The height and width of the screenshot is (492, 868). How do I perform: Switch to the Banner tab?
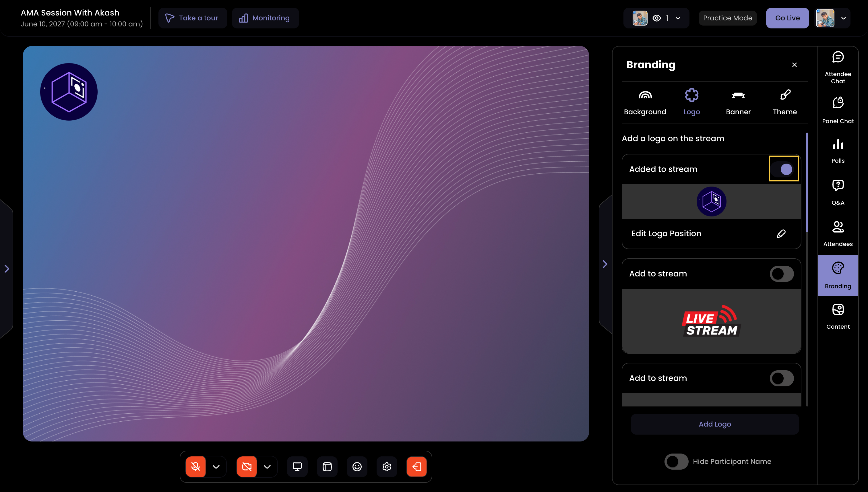click(738, 102)
